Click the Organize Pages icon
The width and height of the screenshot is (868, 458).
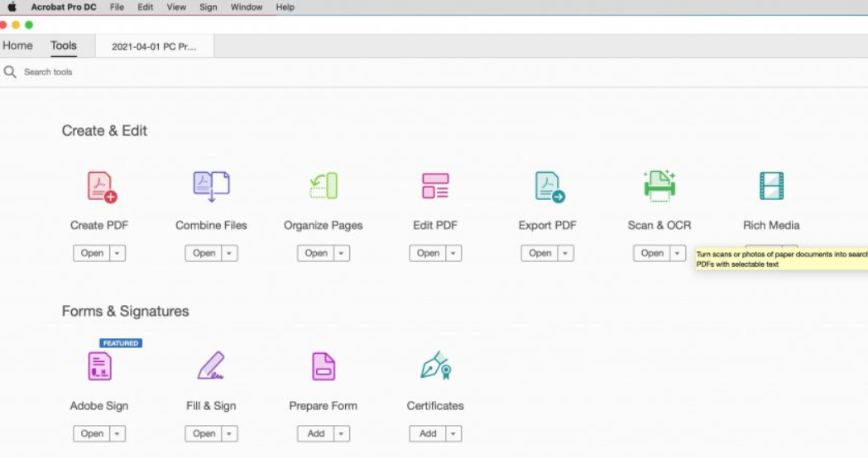pos(324,186)
